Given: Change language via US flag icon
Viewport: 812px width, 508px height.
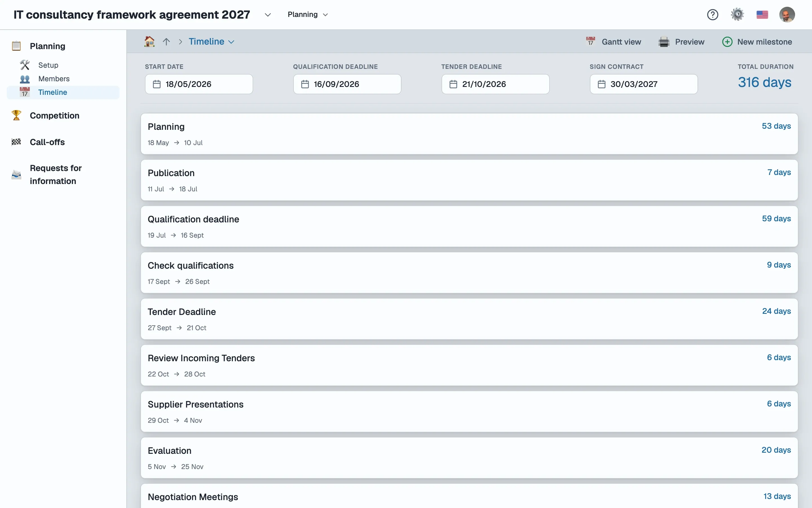Looking at the screenshot, I should pyautogui.click(x=762, y=14).
